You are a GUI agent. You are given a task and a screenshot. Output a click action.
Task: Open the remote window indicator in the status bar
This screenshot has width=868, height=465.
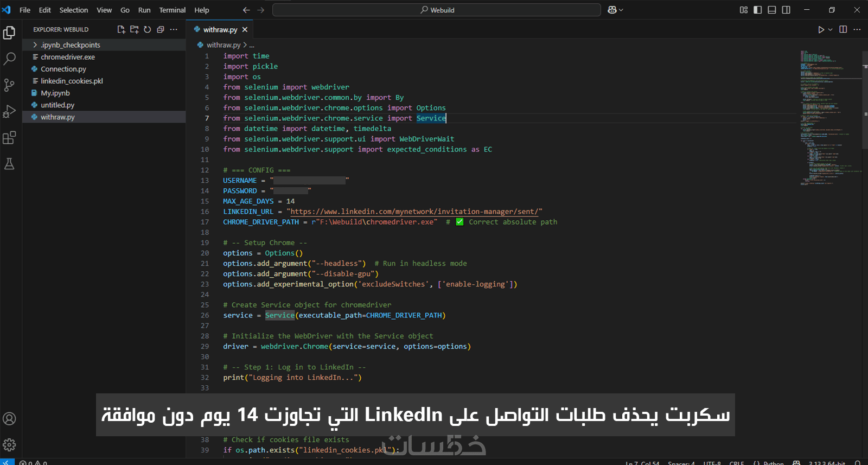click(x=7, y=462)
